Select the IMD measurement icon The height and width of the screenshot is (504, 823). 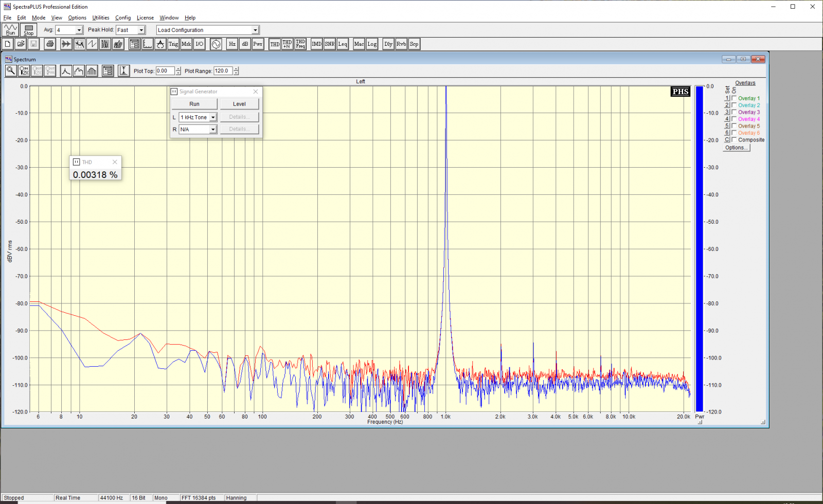point(316,44)
